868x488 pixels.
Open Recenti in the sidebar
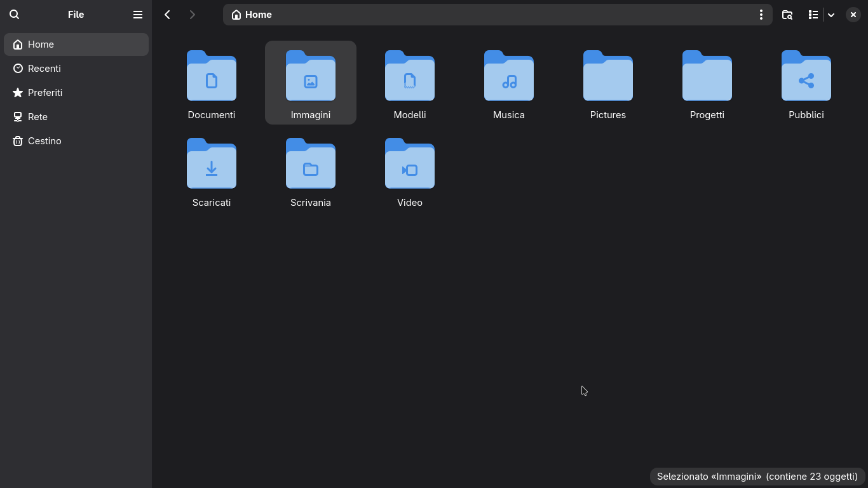click(76, 69)
